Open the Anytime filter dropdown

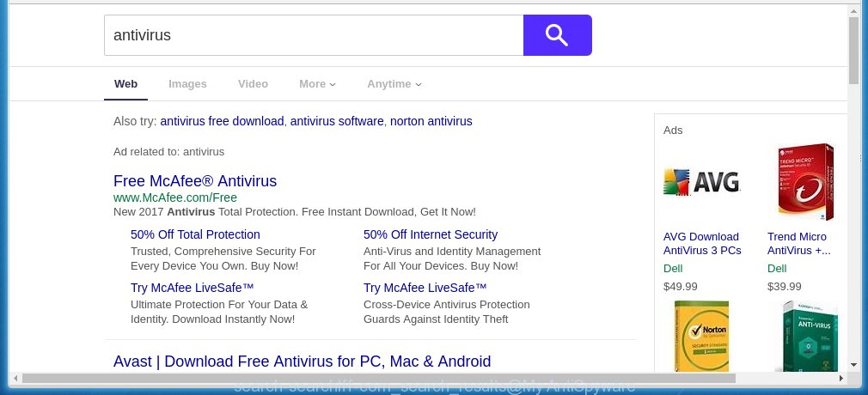click(394, 84)
